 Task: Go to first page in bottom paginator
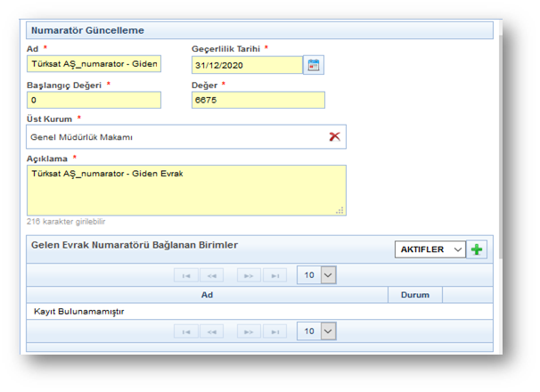185,331
